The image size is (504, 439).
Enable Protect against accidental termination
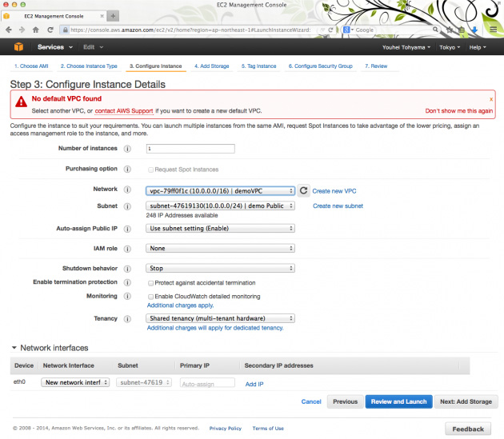[150, 283]
